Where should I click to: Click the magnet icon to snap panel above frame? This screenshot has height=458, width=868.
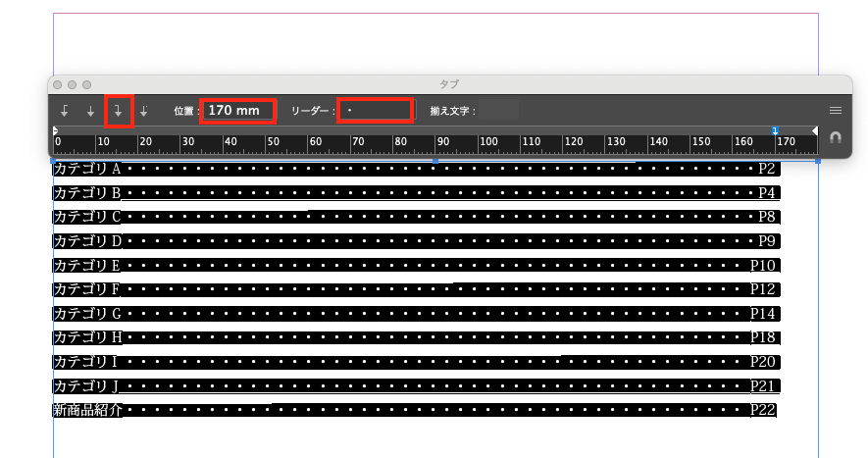pos(835,139)
